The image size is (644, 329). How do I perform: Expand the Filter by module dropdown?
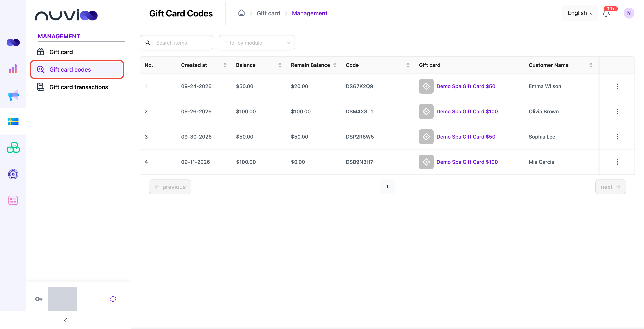(x=257, y=43)
